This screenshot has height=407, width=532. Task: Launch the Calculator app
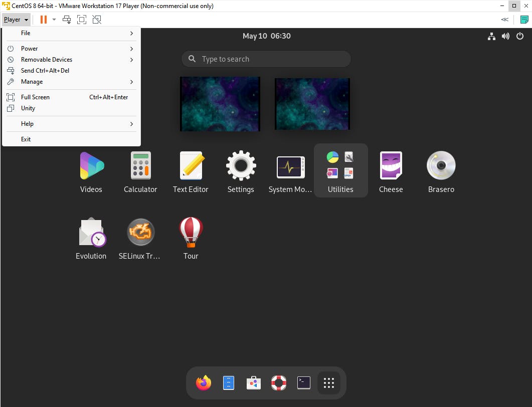tap(140, 171)
